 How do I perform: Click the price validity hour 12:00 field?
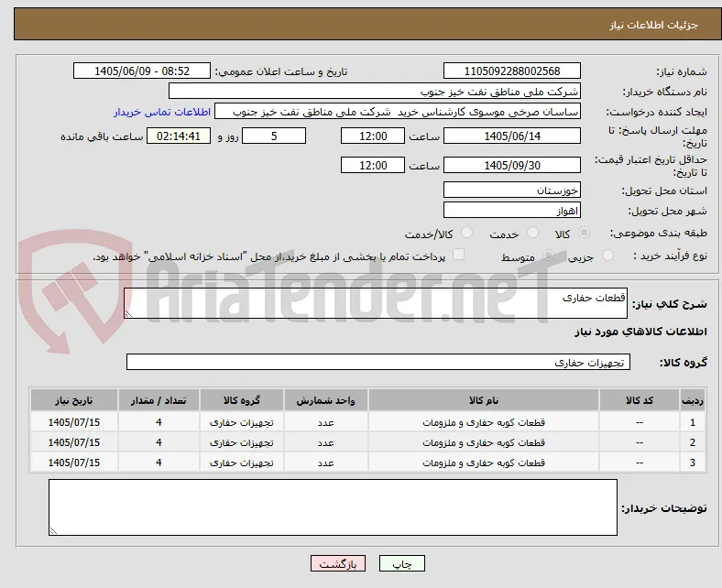coord(373,165)
